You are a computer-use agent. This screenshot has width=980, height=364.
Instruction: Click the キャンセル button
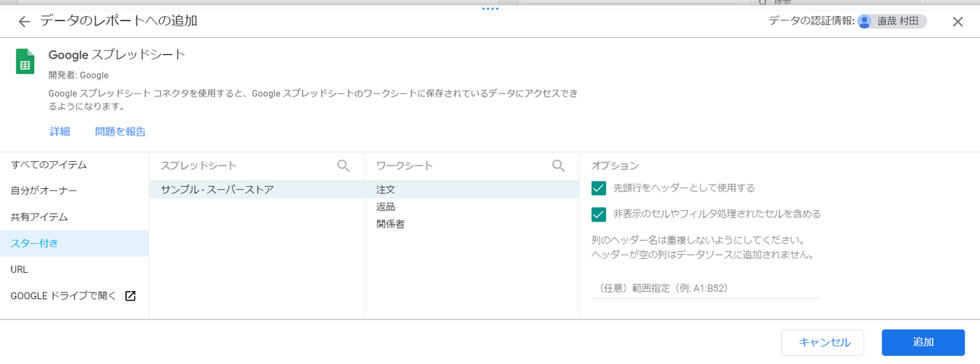coord(822,342)
